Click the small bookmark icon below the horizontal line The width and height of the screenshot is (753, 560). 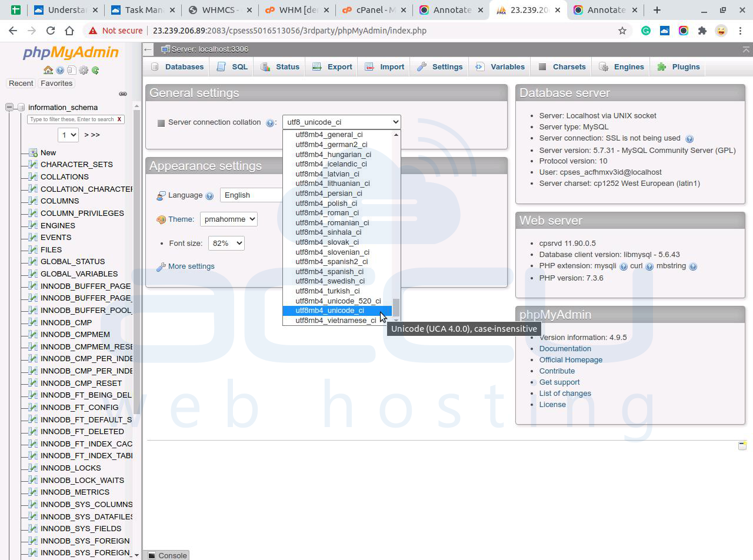[x=742, y=445]
